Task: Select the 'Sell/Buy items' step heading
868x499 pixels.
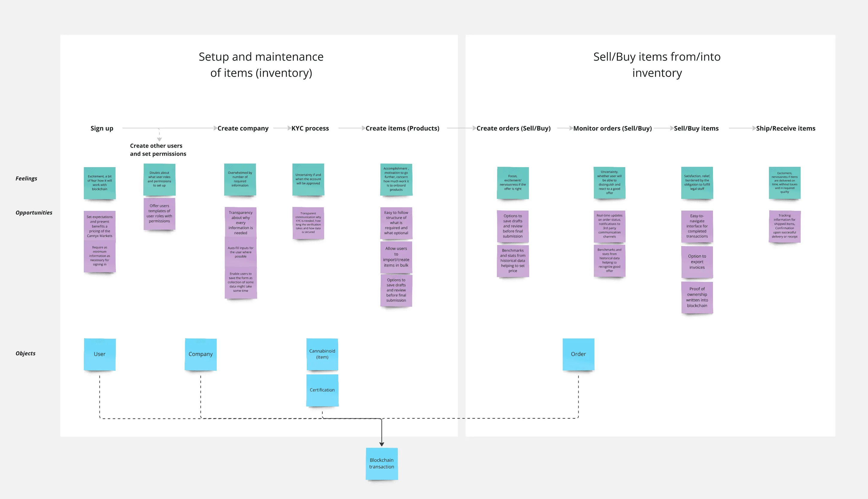Action: pyautogui.click(x=696, y=128)
